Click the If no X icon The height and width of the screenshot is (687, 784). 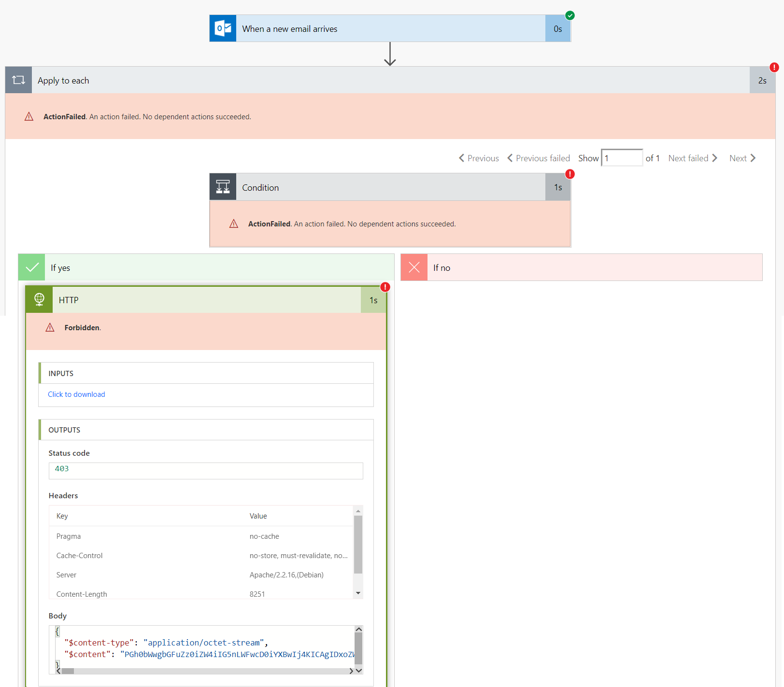(414, 267)
